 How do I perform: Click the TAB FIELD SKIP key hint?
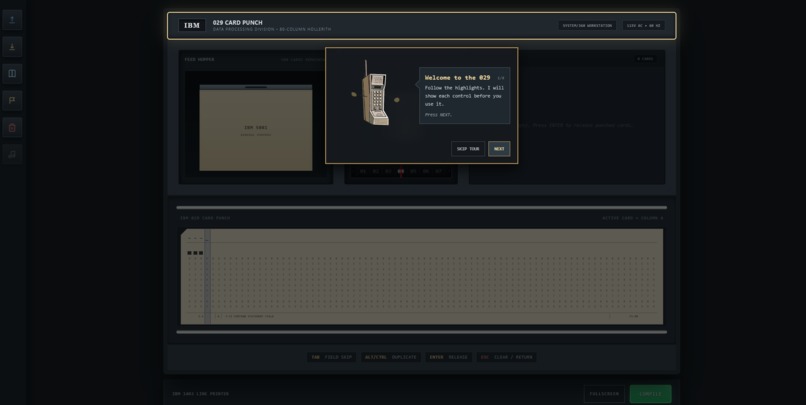click(332, 357)
